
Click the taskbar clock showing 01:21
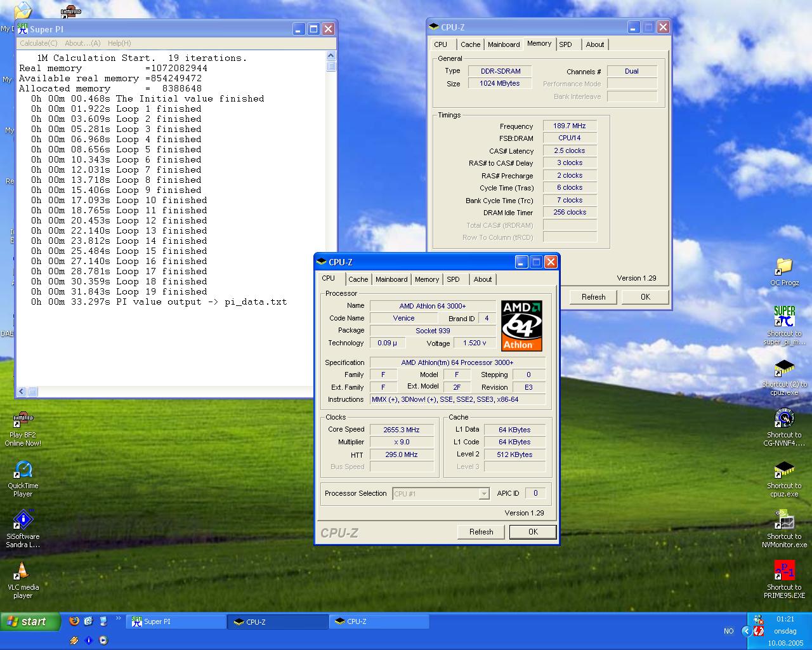point(785,619)
